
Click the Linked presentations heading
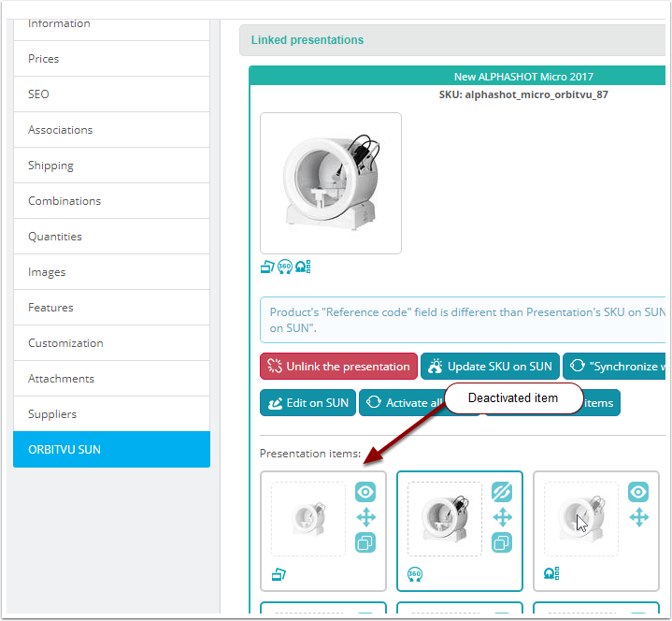tap(307, 40)
